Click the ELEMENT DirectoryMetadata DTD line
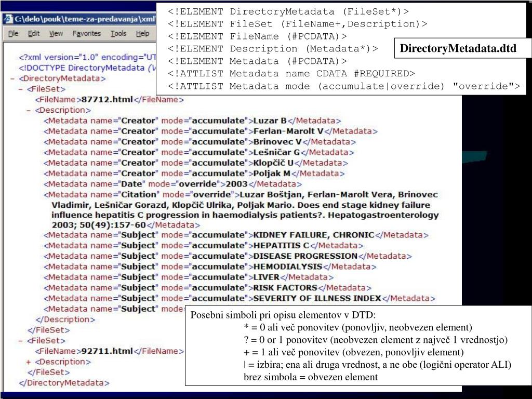 pos(288,11)
